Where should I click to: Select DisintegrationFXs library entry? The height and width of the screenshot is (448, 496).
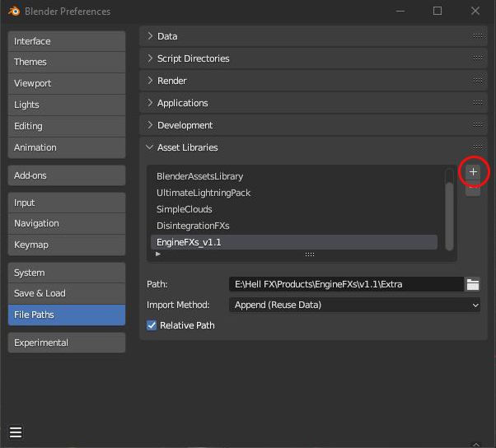coord(294,226)
